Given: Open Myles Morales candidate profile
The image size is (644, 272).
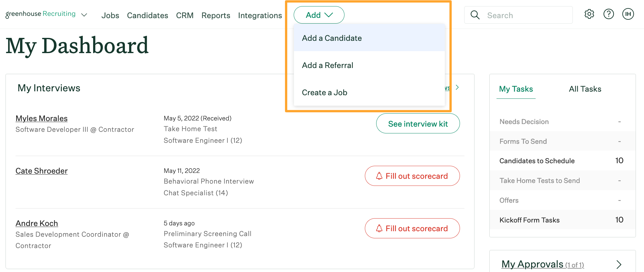Looking at the screenshot, I should pyautogui.click(x=41, y=119).
